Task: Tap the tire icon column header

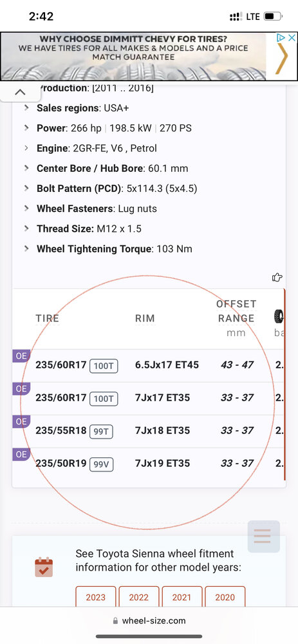Action: pos(279,316)
